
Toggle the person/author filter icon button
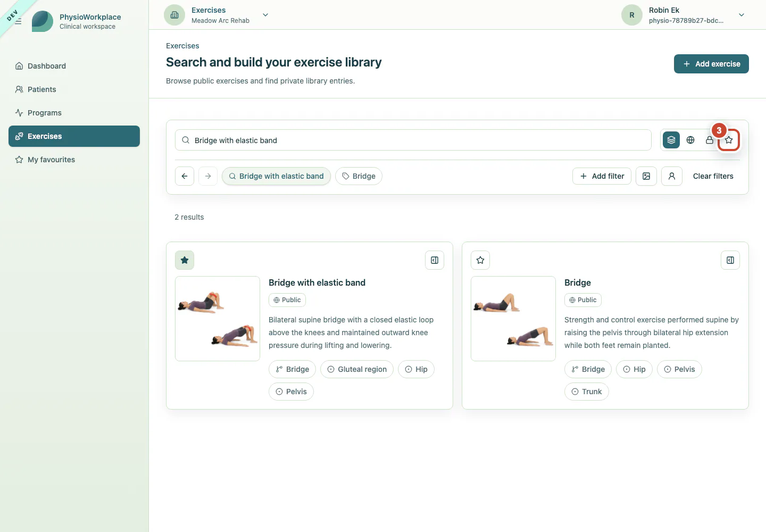point(672,176)
